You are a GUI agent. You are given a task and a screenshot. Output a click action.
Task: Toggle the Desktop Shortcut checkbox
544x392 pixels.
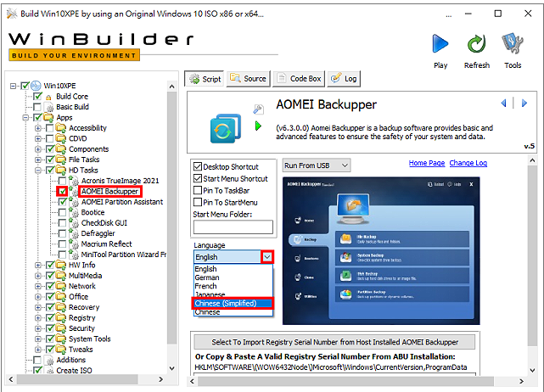coord(198,166)
